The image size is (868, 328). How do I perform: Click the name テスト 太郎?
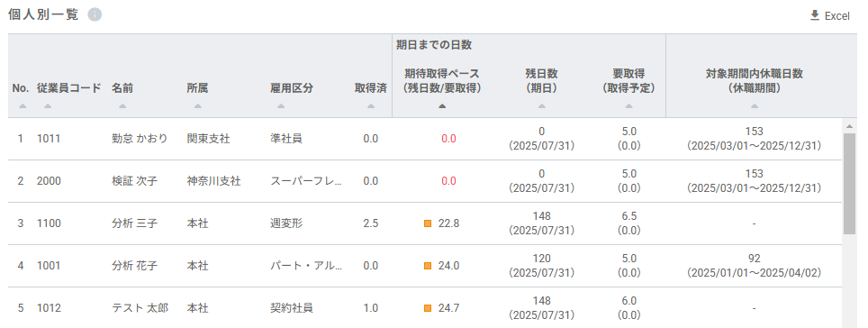coord(140,308)
